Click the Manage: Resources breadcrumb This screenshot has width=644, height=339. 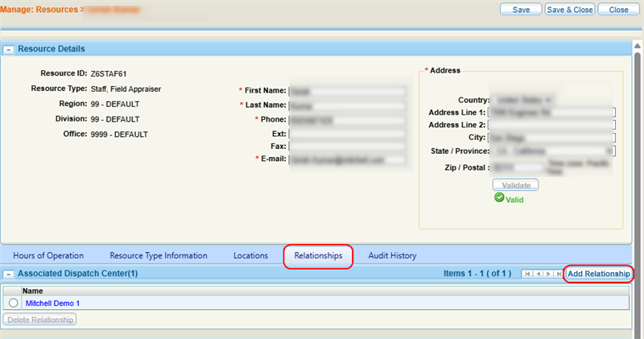point(39,10)
